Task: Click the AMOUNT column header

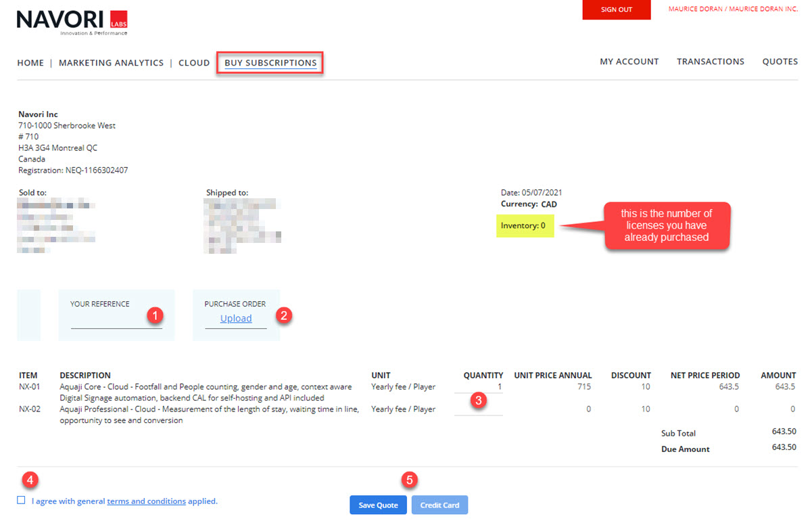Action: pyautogui.click(x=778, y=376)
